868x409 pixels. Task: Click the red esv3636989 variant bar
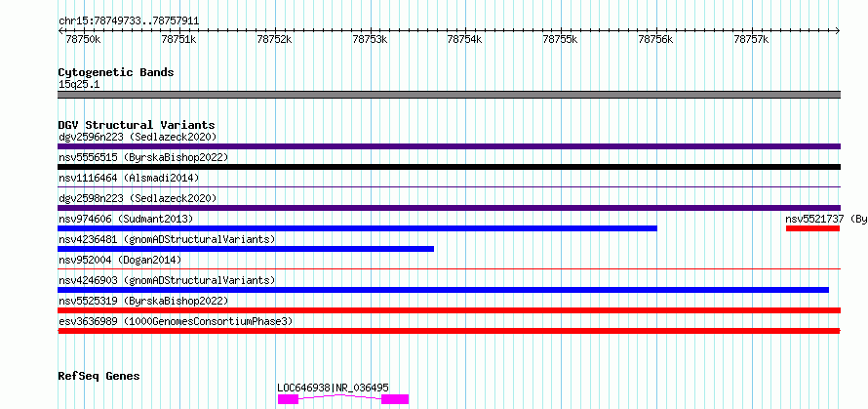[x=449, y=331]
